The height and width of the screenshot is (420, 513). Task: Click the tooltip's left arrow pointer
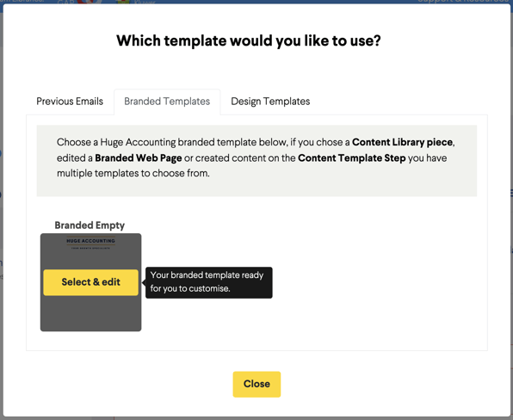click(x=144, y=282)
